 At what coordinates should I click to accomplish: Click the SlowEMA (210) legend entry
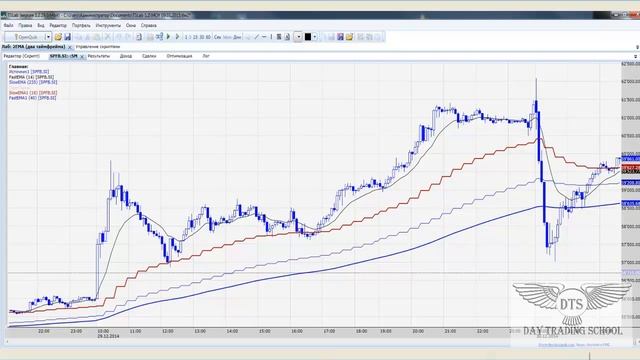point(33,82)
